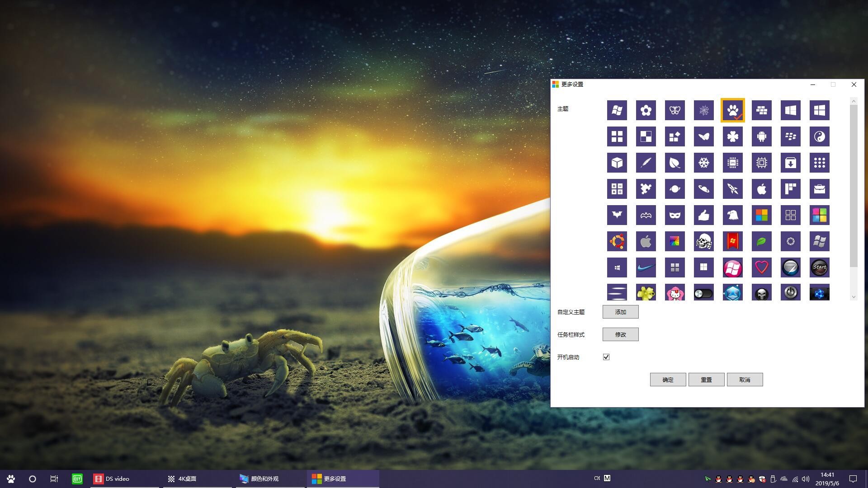
Task: Open the volume icon in the system tray
Action: point(805,479)
